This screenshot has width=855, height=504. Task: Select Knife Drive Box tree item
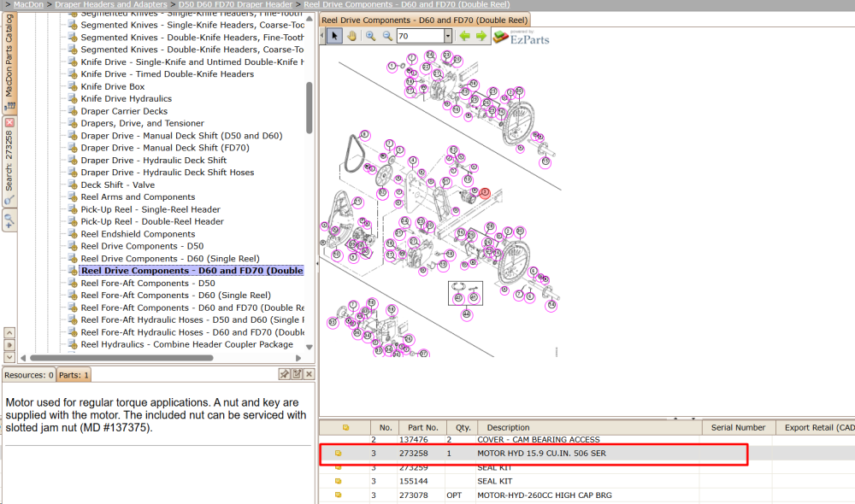tap(112, 86)
